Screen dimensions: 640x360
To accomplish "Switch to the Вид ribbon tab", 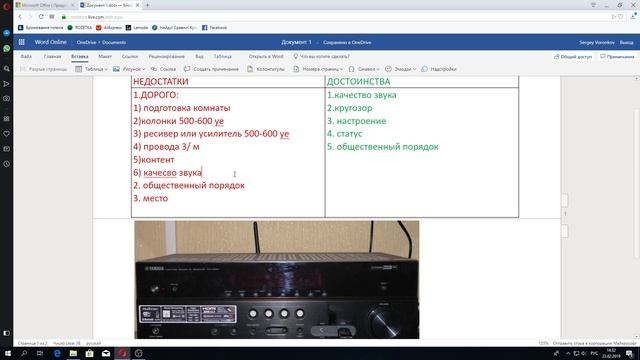I will 199,56.
